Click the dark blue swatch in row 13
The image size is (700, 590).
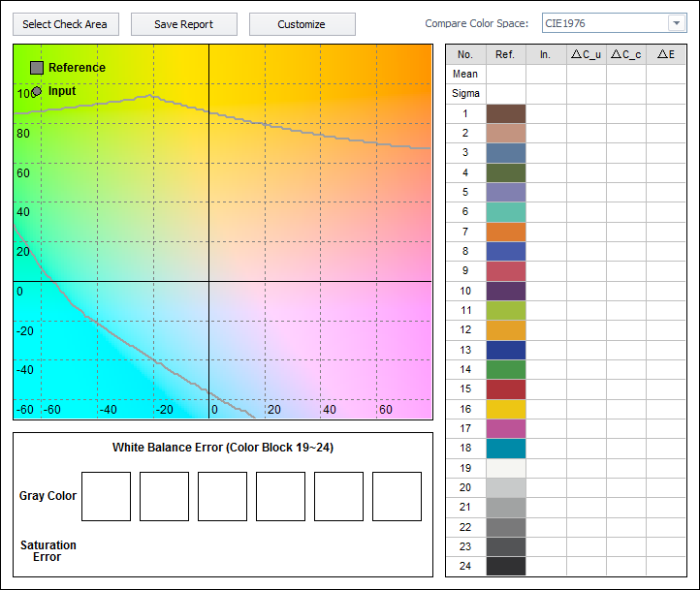tap(505, 350)
